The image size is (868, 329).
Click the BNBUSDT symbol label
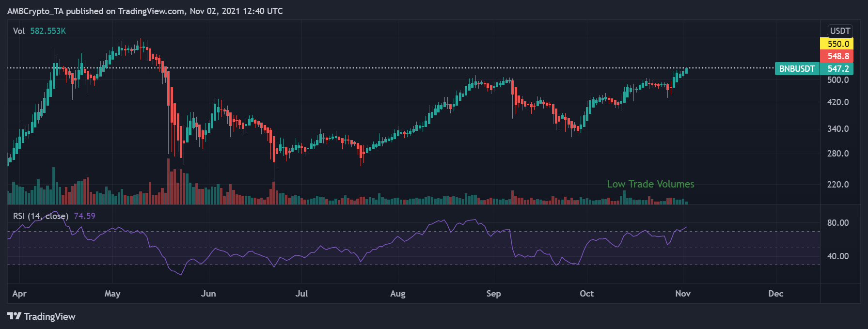[797, 69]
